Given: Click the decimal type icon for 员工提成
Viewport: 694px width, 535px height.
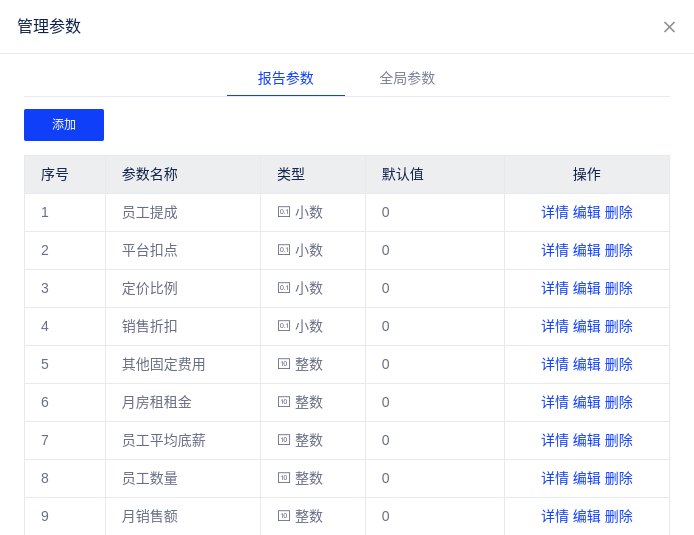Looking at the screenshot, I should (x=283, y=212).
